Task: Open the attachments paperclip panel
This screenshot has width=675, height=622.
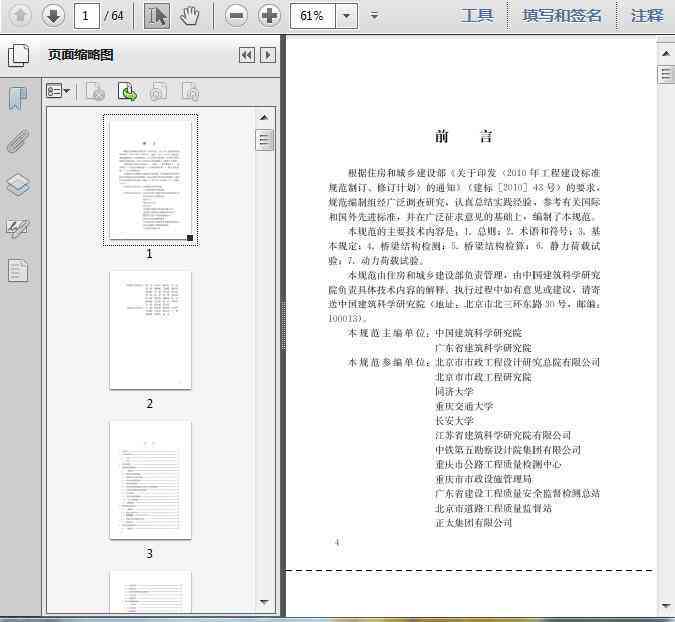Action: point(19,141)
